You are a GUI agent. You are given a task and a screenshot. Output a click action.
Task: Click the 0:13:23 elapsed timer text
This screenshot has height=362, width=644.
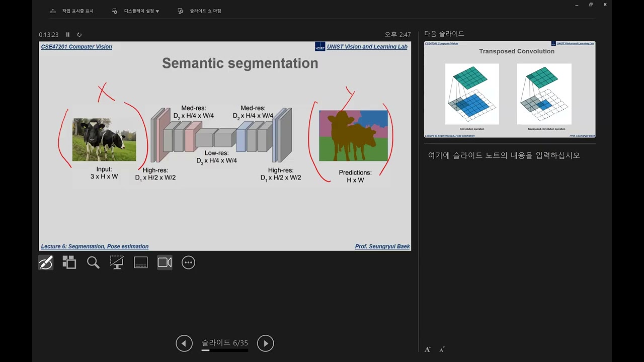pos(49,35)
